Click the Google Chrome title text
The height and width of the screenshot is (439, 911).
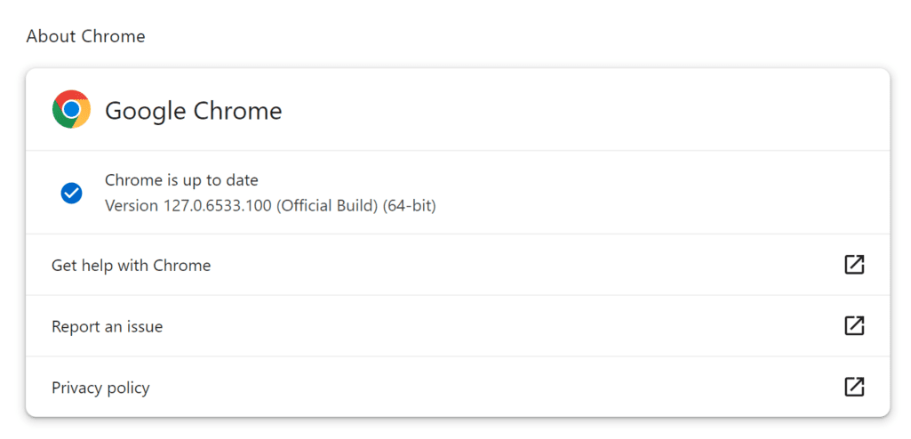coord(193,111)
